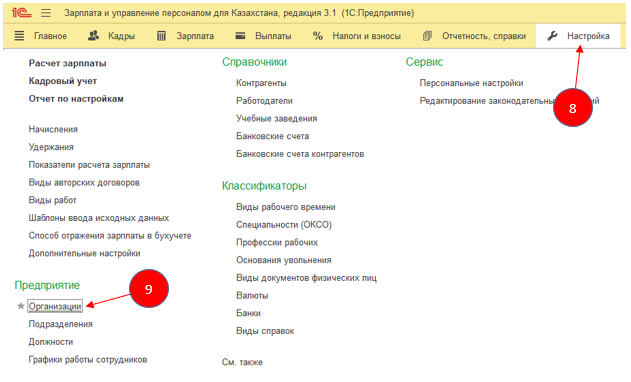The width and height of the screenshot is (631, 382).
Task: Open Способ отражения зарплаты в бухучете
Action: (110, 236)
